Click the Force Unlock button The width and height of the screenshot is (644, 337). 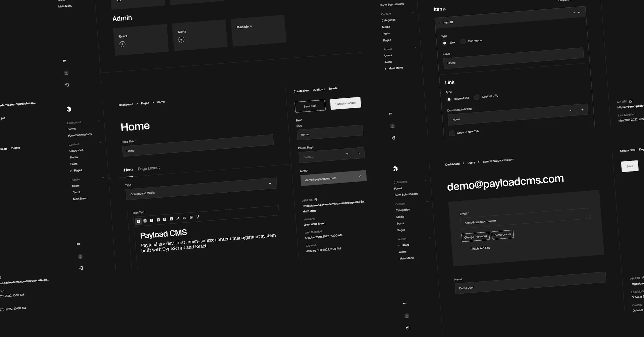(503, 235)
